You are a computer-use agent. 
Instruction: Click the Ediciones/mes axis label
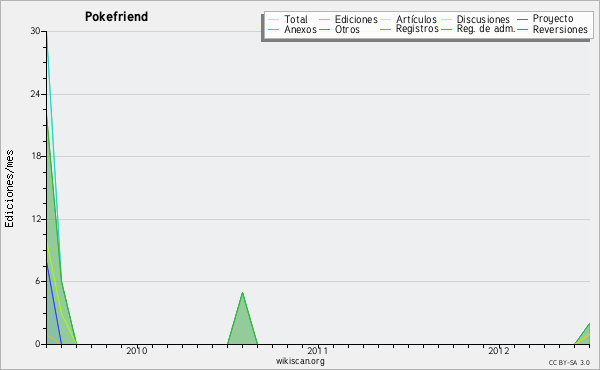[10, 189]
